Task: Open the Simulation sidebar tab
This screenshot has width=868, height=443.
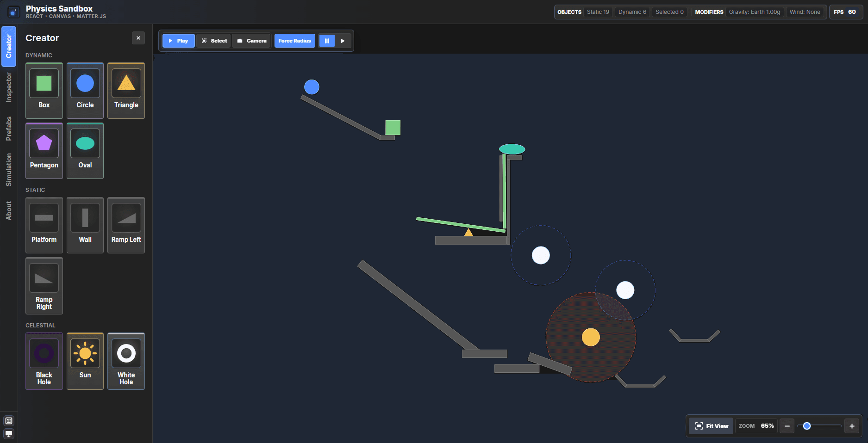Action: click(9, 170)
